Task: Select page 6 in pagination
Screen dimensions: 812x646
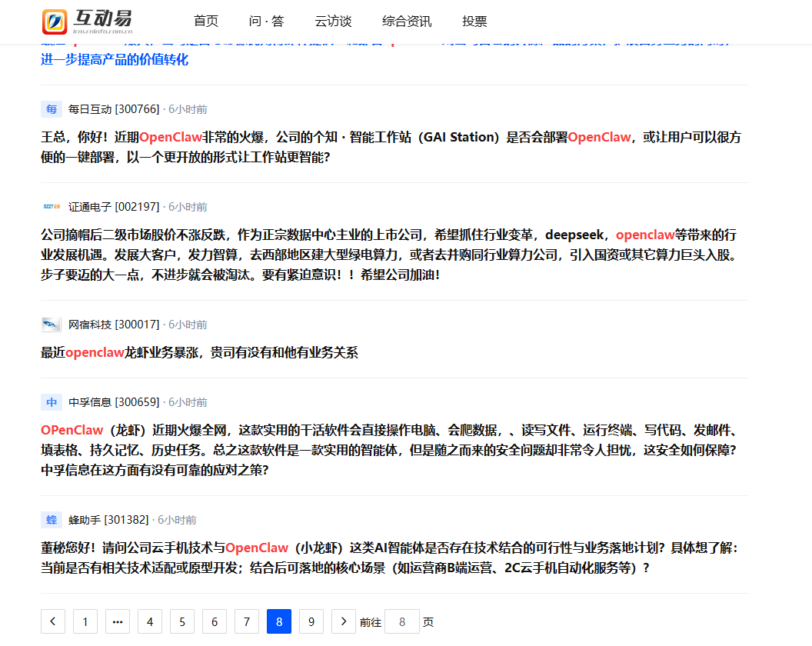Action: pyautogui.click(x=214, y=621)
